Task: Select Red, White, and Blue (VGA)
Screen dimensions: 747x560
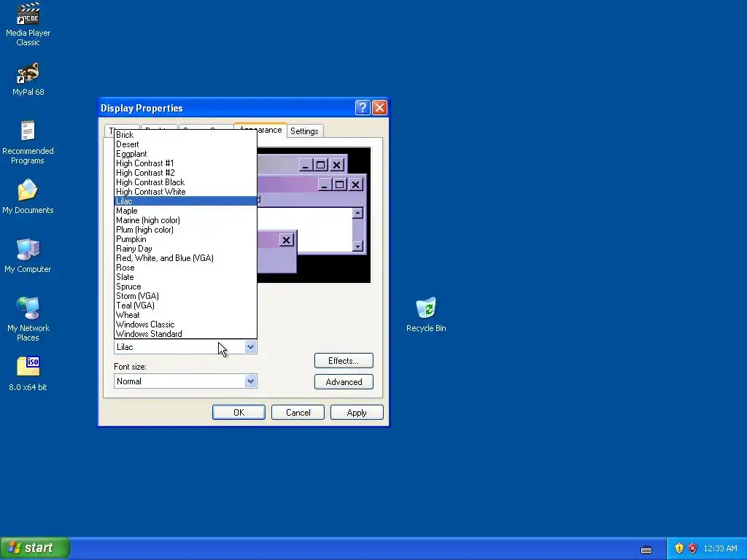Action: (x=186, y=258)
